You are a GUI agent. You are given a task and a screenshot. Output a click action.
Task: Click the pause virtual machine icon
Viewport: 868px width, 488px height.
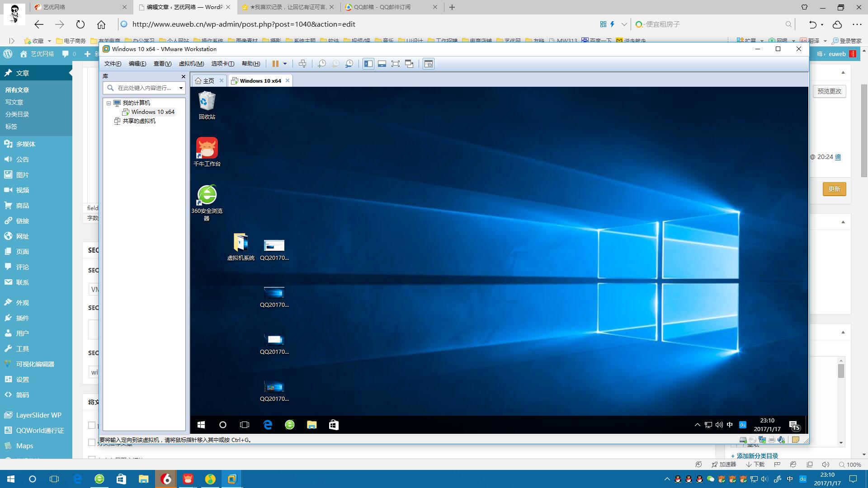click(x=275, y=64)
